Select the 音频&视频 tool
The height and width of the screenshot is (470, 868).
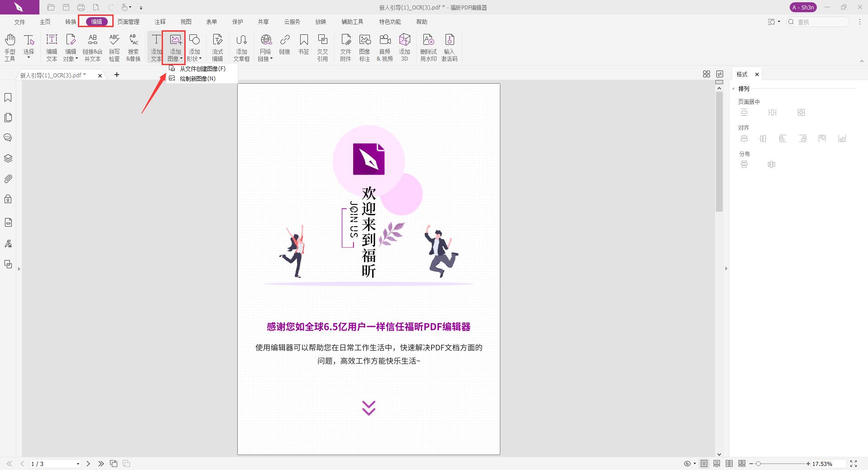tap(385, 47)
